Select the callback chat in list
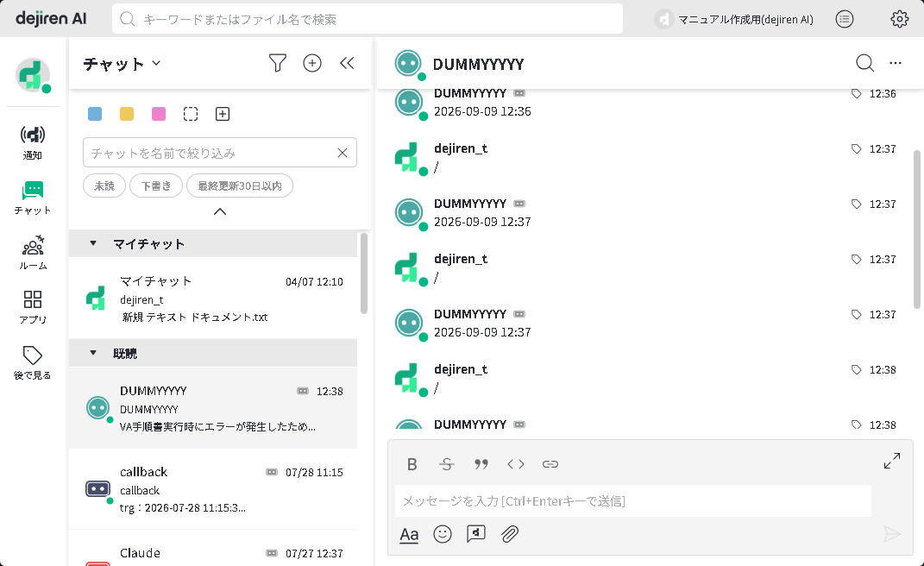This screenshot has width=924, height=566. pyautogui.click(x=213, y=489)
